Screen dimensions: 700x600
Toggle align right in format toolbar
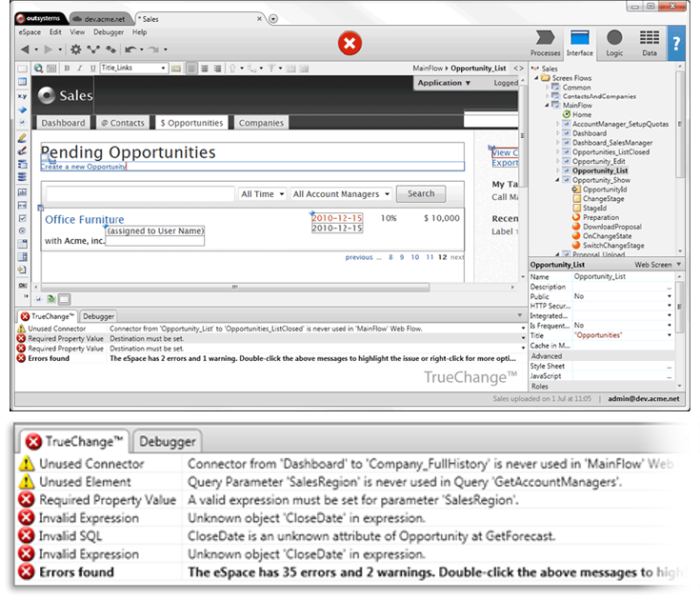[x=217, y=69]
